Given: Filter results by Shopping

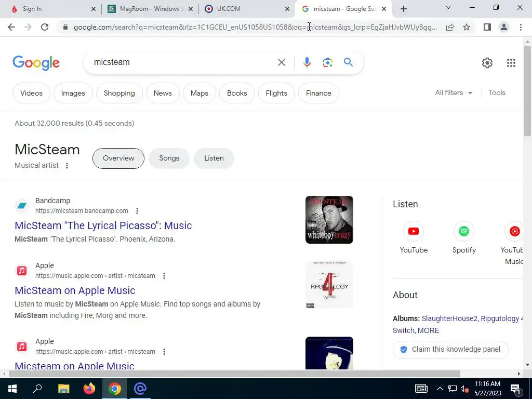Looking at the screenshot, I should point(119,93).
